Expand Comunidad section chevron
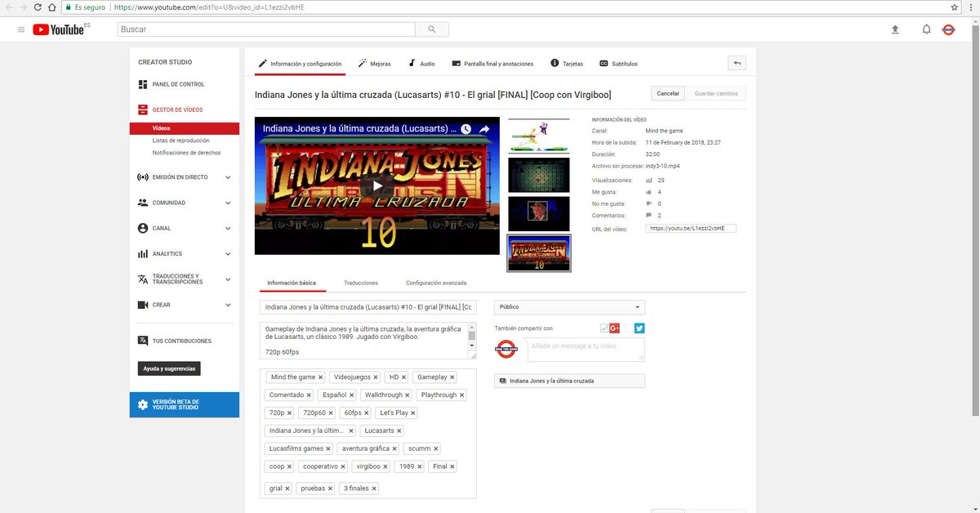The width and height of the screenshot is (980, 513). (228, 203)
